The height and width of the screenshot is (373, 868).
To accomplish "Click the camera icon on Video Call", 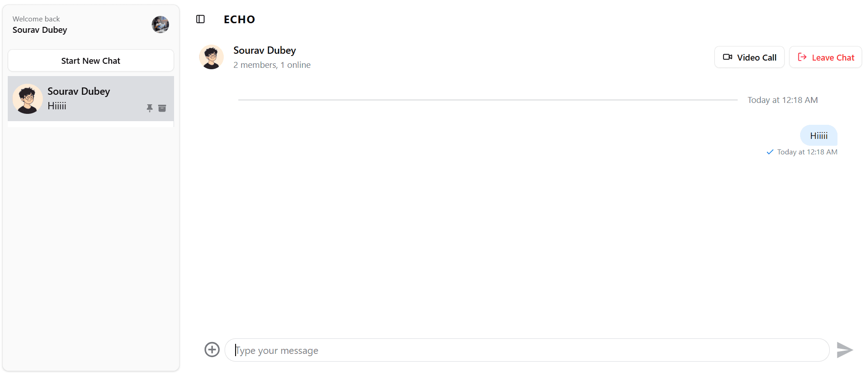I will coord(728,57).
